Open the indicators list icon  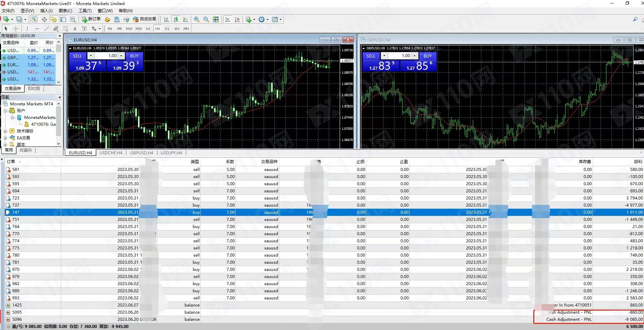(x=249, y=19)
